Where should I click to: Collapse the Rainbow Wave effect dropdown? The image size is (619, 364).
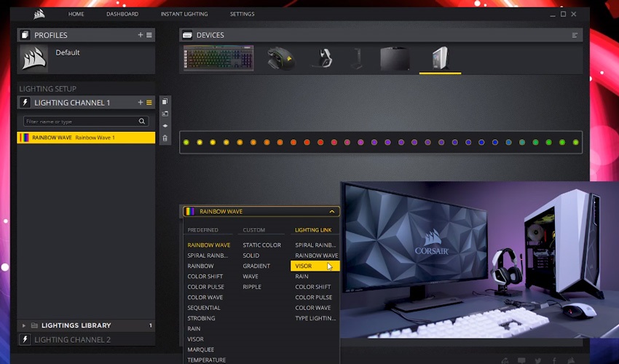click(261, 211)
